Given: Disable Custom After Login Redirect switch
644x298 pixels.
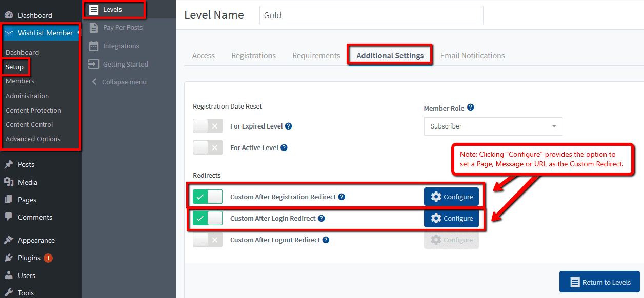Looking at the screenshot, I should (x=208, y=218).
